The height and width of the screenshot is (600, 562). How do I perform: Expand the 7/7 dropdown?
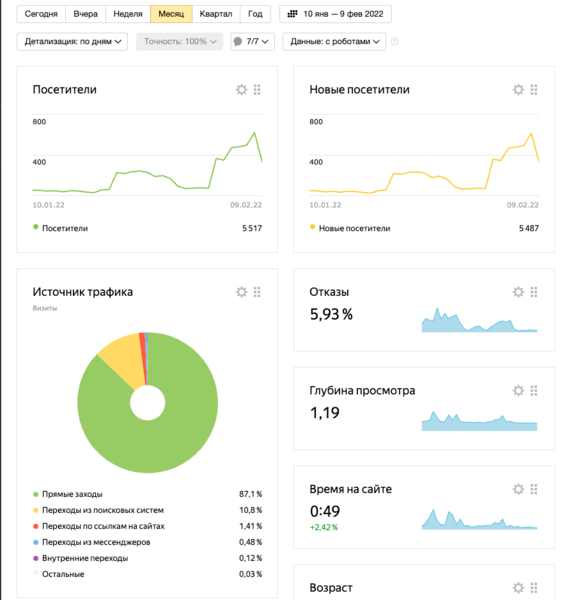pyautogui.click(x=252, y=41)
